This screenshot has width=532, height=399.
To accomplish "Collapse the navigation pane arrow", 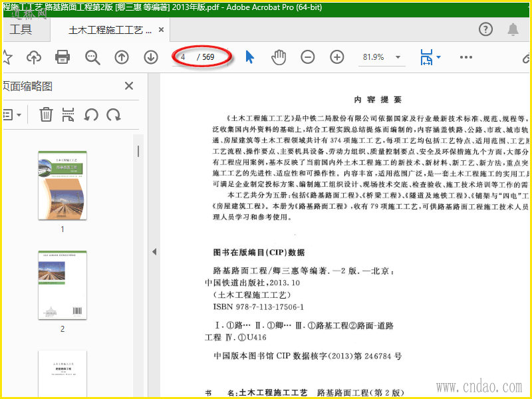I will point(154,252).
